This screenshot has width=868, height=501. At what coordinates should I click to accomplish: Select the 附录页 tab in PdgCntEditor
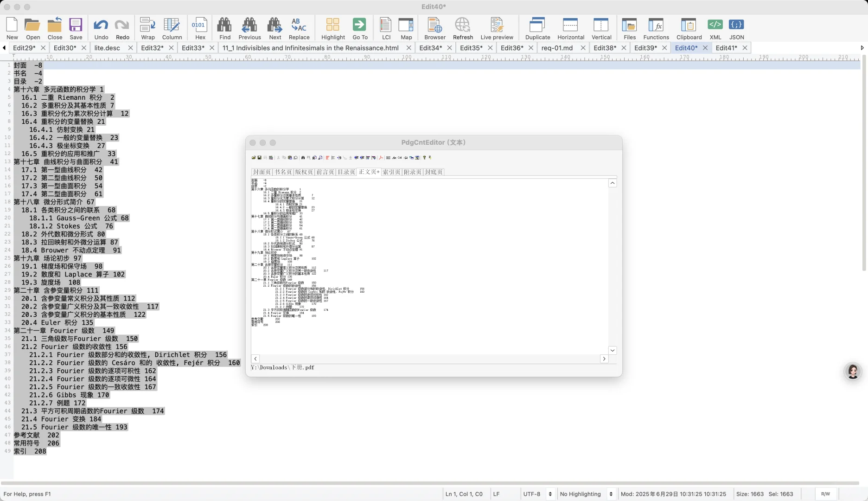point(412,172)
